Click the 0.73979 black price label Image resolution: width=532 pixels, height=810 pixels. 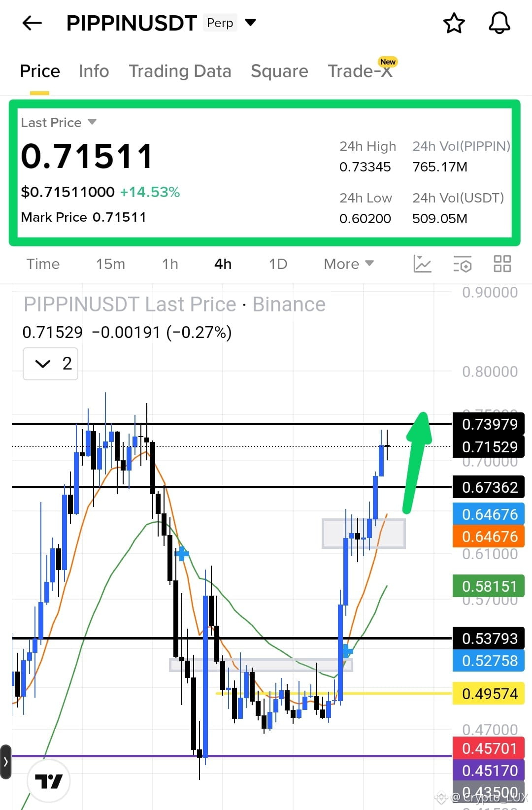point(489,424)
